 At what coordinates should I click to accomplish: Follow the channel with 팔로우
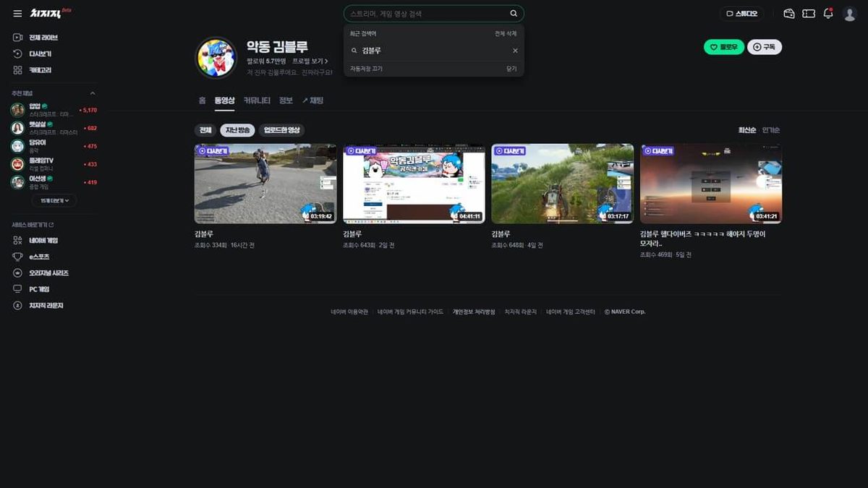point(723,47)
